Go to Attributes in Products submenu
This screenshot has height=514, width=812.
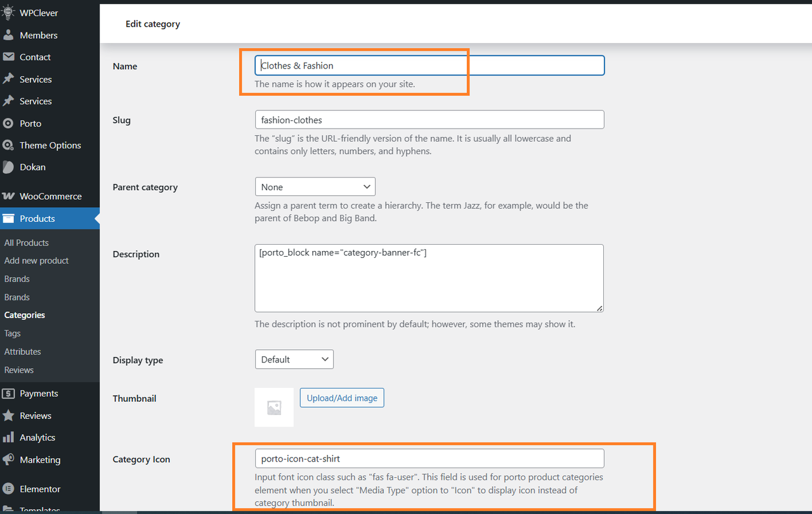coord(23,352)
